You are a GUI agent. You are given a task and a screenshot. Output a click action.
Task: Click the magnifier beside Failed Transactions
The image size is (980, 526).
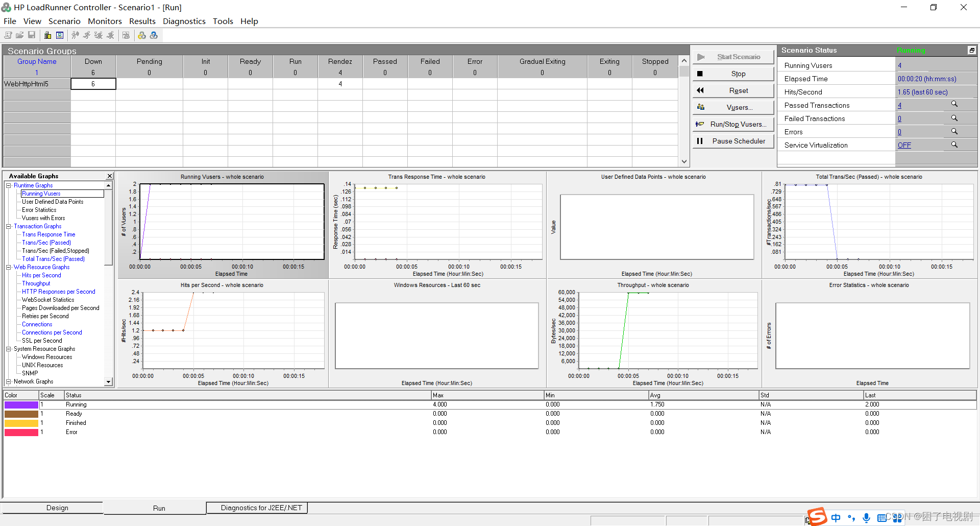(954, 118)
